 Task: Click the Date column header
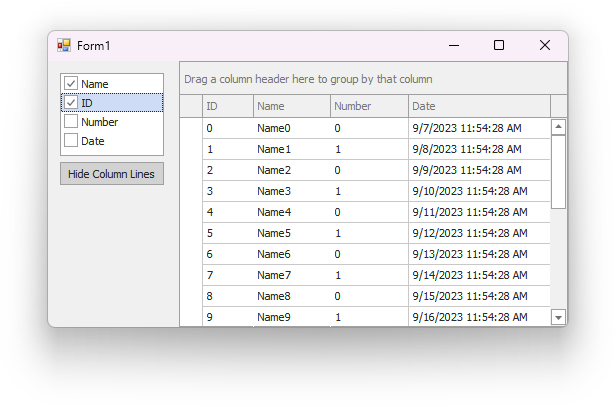479,106
